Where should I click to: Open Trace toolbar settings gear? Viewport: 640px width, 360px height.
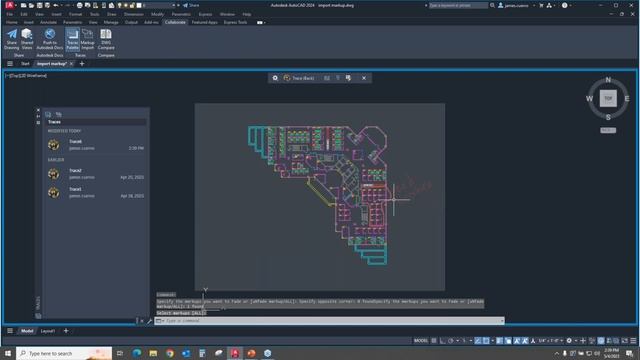(x=275, y=78)
